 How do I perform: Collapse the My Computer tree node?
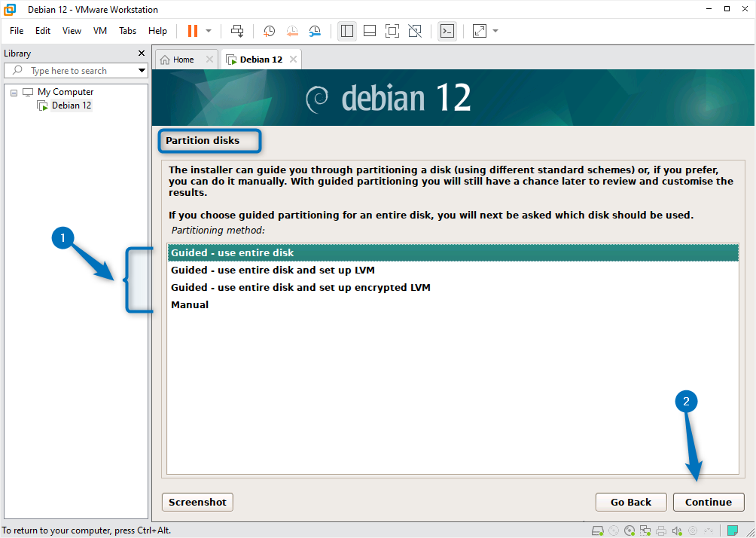[x=13, y=91]
